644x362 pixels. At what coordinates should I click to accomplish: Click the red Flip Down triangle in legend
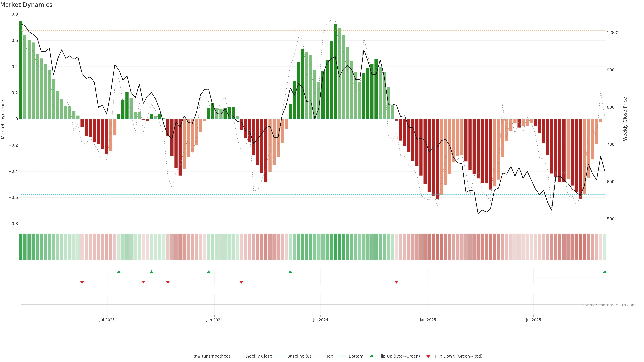pyautogui.click(x=428, y=356)
